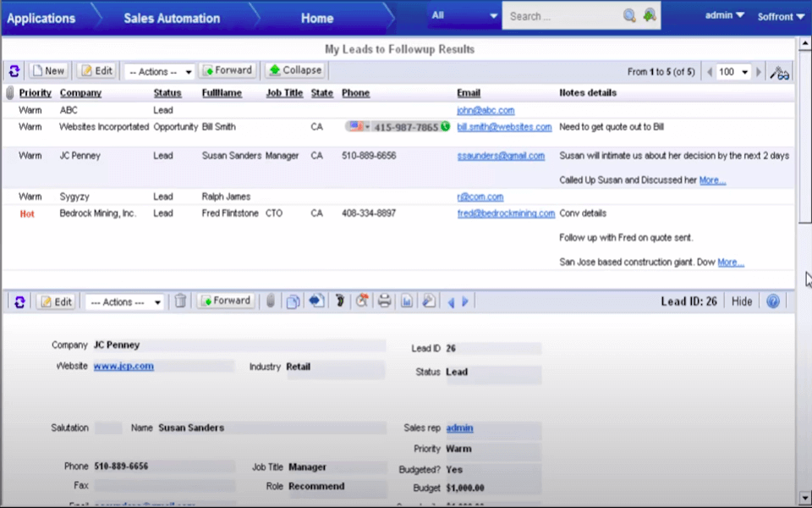Open the All search scope dropdown
Screen dimensions: 812x508
(x=464, y=15)
